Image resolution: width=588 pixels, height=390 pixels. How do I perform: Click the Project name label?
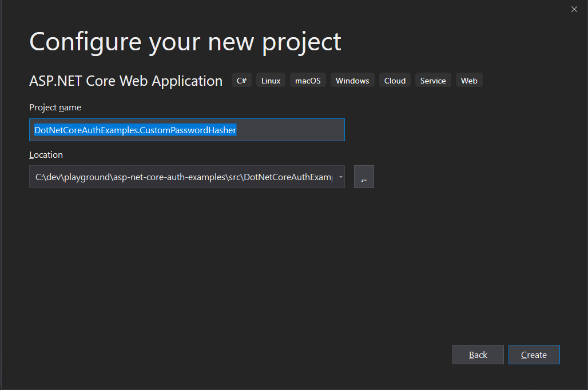[55, 108]
